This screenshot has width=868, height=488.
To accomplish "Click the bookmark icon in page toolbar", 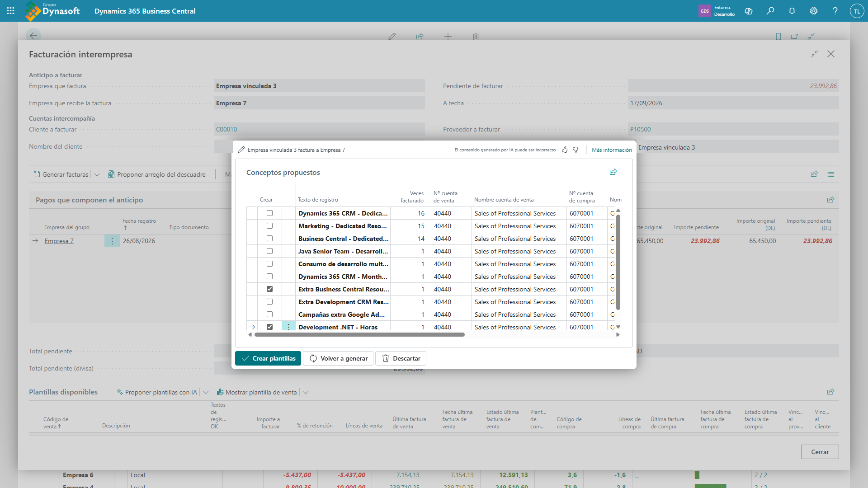I will point(778,36).
